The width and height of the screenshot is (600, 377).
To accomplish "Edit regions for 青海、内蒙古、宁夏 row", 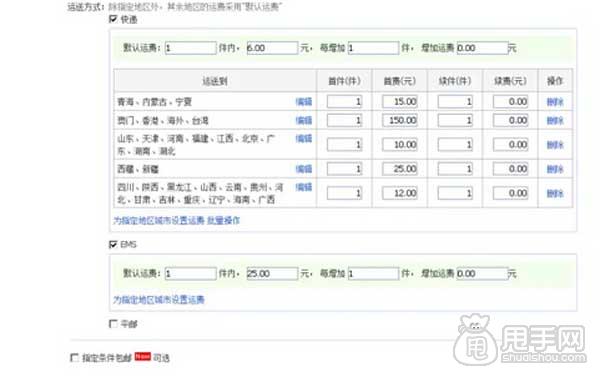I will 304,102.
